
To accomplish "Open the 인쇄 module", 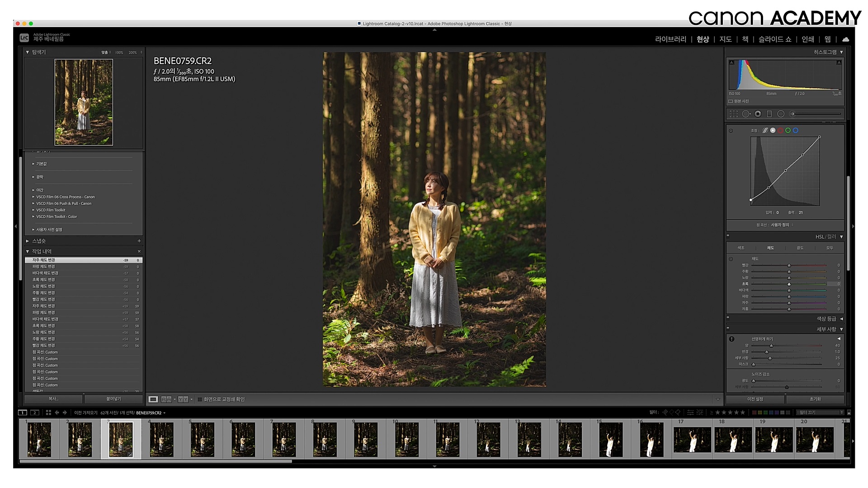I will pyautogui.click(x=808, y=39).
